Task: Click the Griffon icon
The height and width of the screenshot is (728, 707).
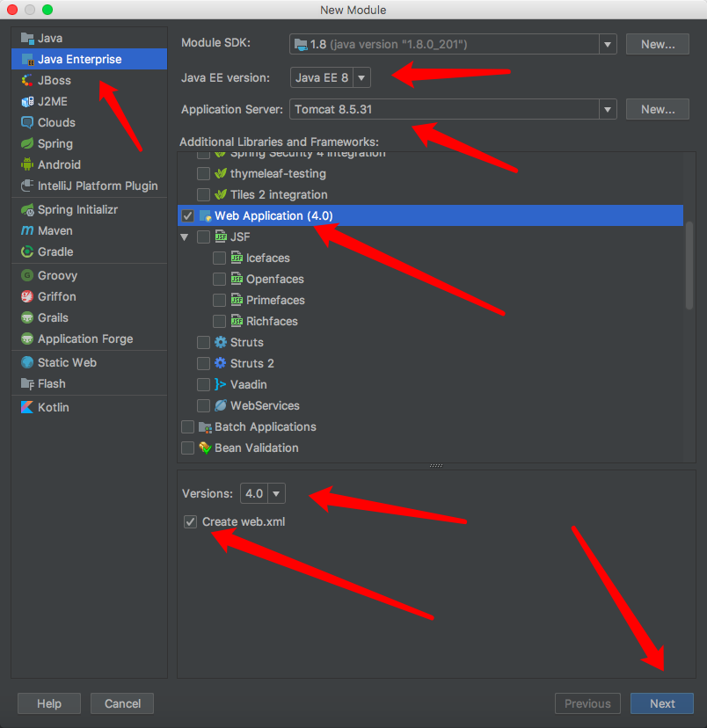Action: click(x=27, y=296)
